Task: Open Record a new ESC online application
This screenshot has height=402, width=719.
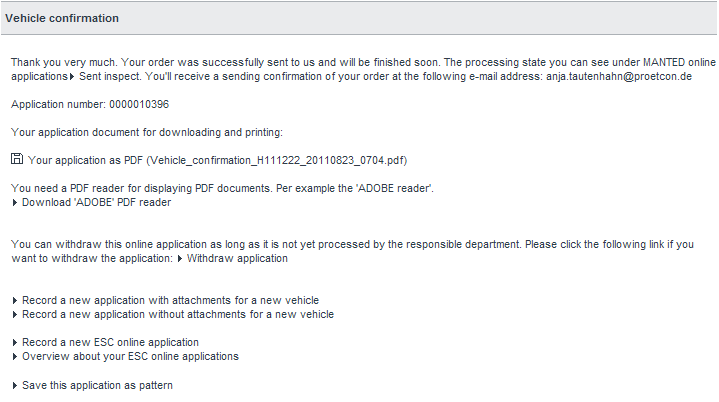Action: click(x=110, y=342)
